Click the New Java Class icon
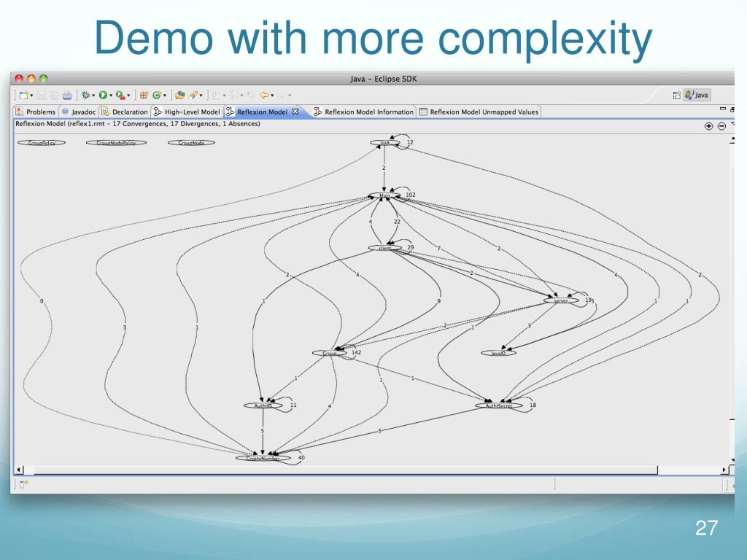747x560 pixels. pyautogui.click(x=157, y=96)
